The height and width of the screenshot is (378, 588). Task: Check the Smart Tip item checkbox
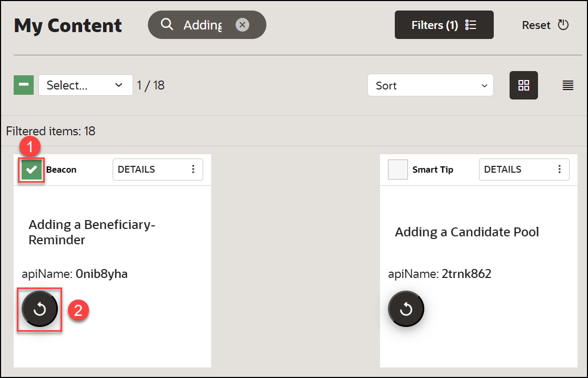coord(398,170)
